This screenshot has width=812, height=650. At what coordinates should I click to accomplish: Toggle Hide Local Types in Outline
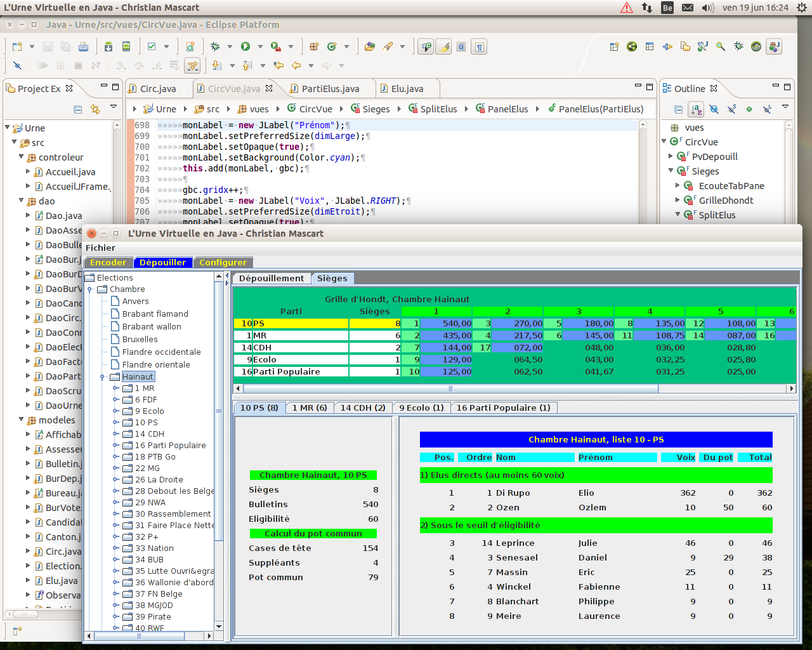(x=767, y=109)
